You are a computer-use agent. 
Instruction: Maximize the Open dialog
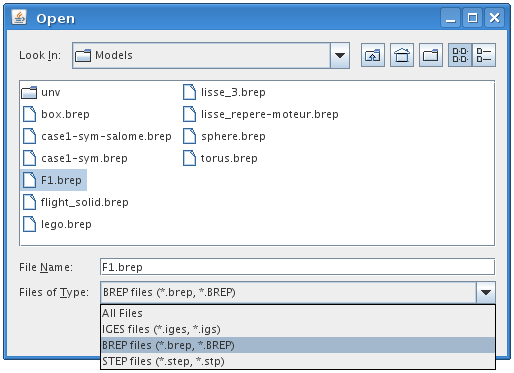click(x=472, y=17)
